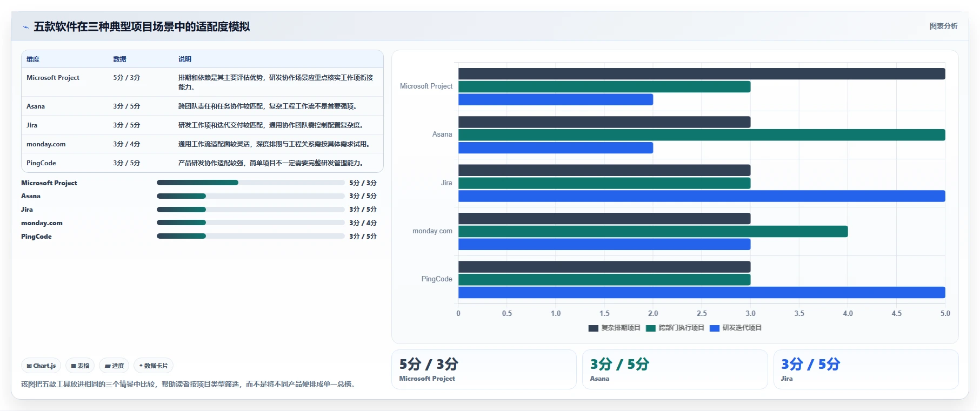980x411 pixels.
Task: Click the 5分 / 3分 value beside Microsoft Project progress
Action: click(363, 183)
